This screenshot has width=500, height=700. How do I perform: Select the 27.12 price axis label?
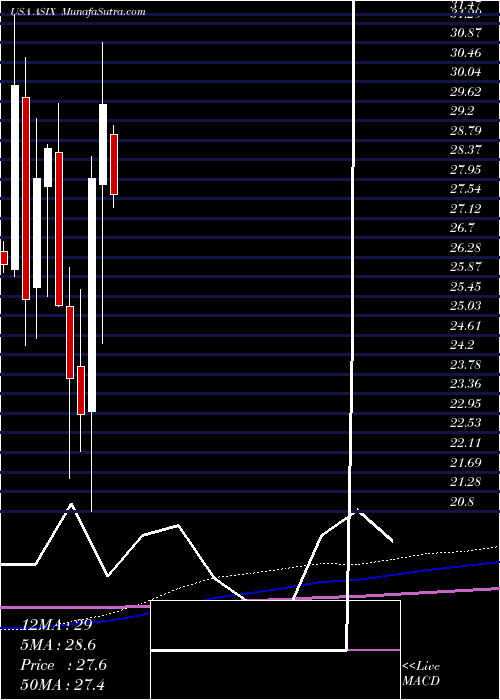click(x=466, y=208)
